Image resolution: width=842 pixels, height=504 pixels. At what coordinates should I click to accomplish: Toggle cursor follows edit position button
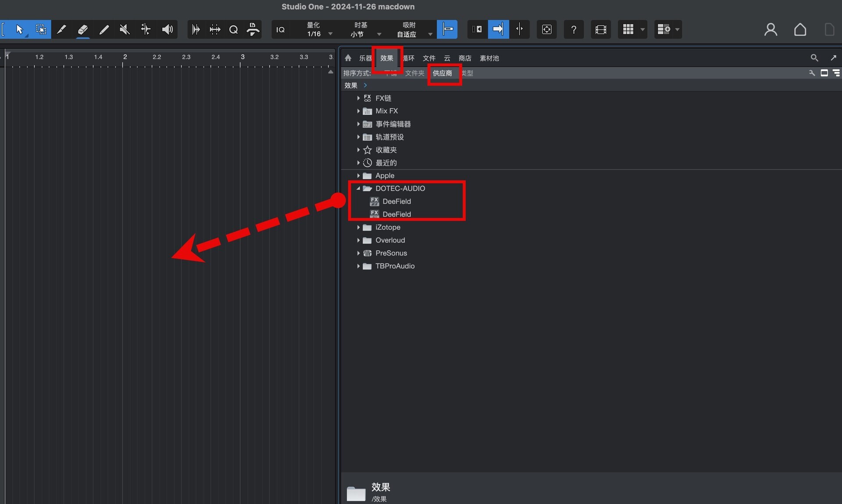pos(519,29)
